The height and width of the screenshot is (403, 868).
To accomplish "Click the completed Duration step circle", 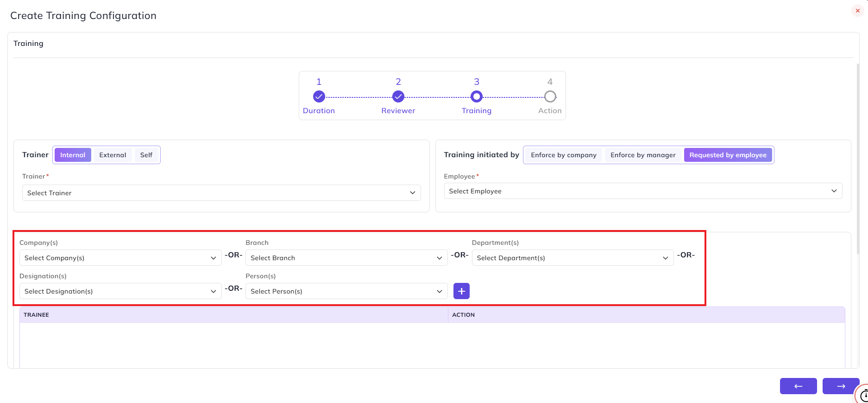I will tap(319, 96).
